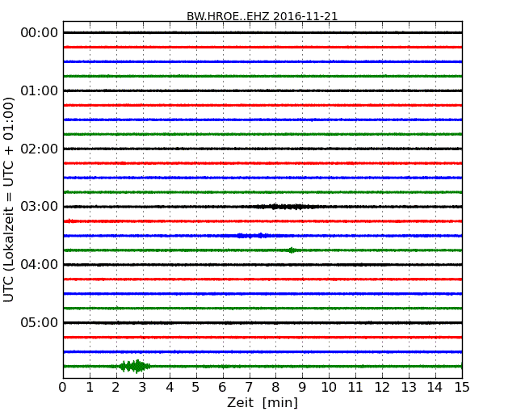Select the 02:00 time label
The height and width of the screenshot is (420, 525).
40,149
